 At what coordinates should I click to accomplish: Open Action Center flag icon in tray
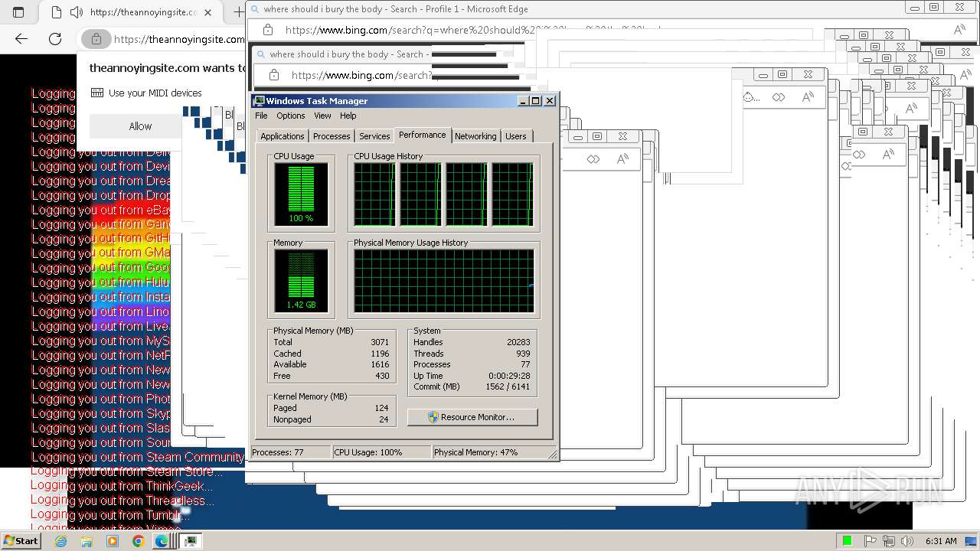click(871, 541)
